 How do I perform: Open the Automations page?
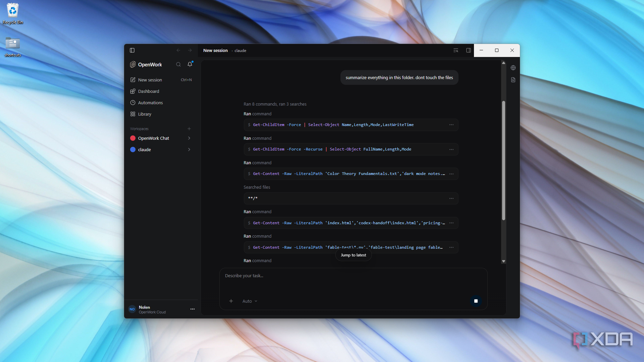coord(161,103)
